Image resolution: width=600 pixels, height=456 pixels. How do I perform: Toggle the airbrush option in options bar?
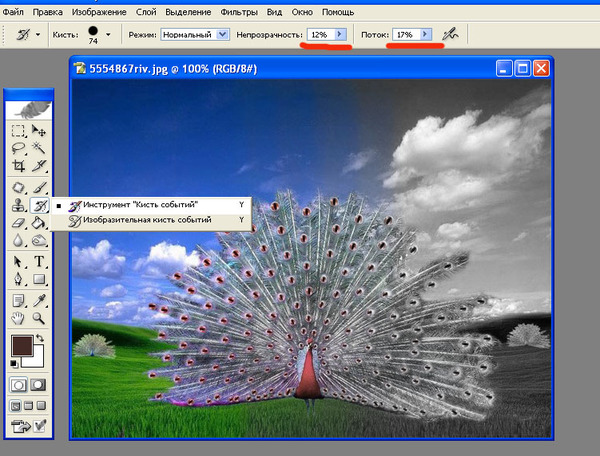coord(450,34)
